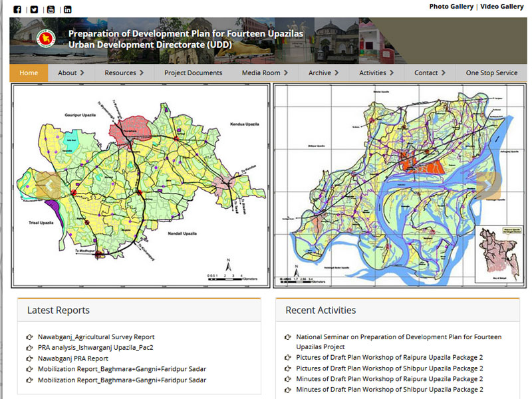
Task: Click the government logo in banner
Action: tap(45, 39)
